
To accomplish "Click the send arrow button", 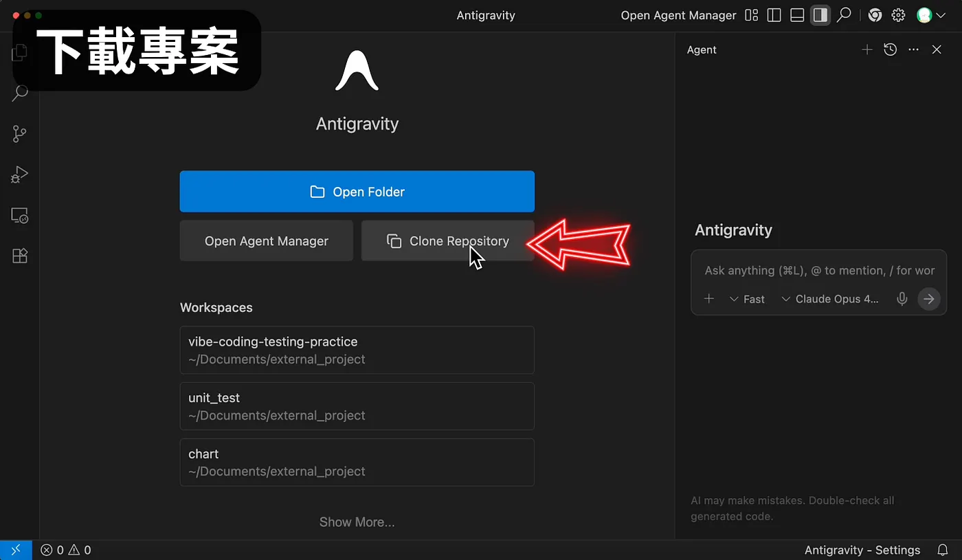I will pos(929,299).
